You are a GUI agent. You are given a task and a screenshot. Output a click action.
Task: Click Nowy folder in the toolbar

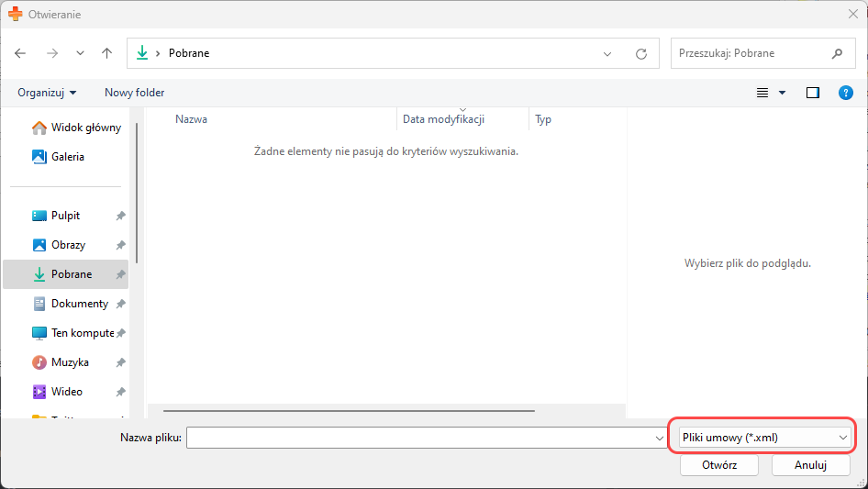(134, 93)
